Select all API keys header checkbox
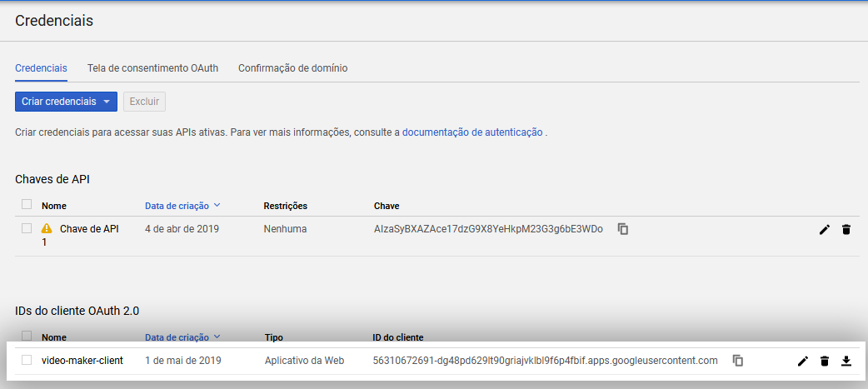 (x=27, y=205)
